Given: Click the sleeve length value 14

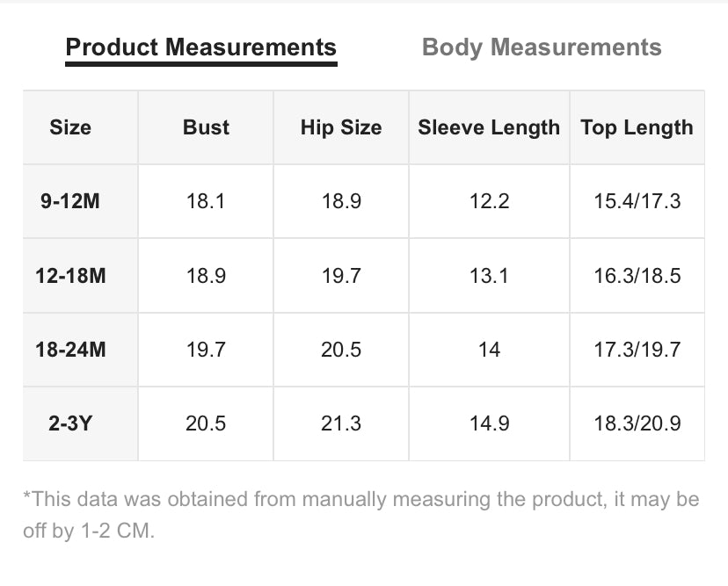Looking at the screenshot, I should [489, 350].
